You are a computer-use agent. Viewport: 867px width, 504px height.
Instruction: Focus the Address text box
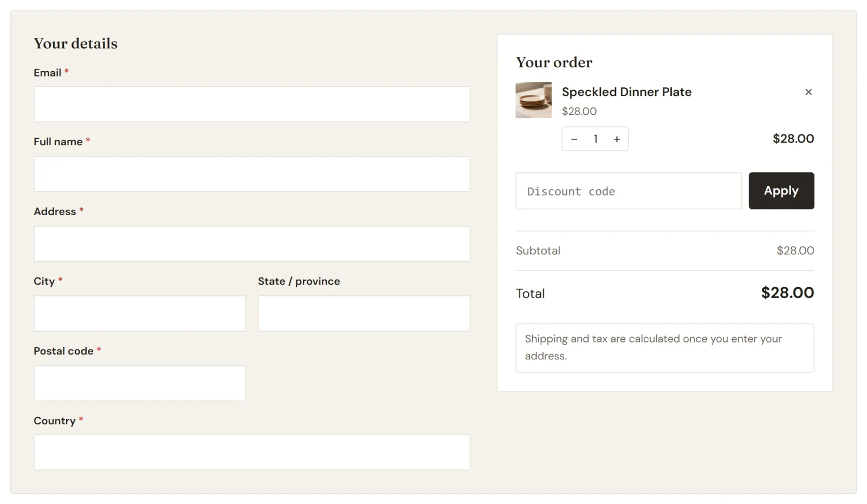252,244
